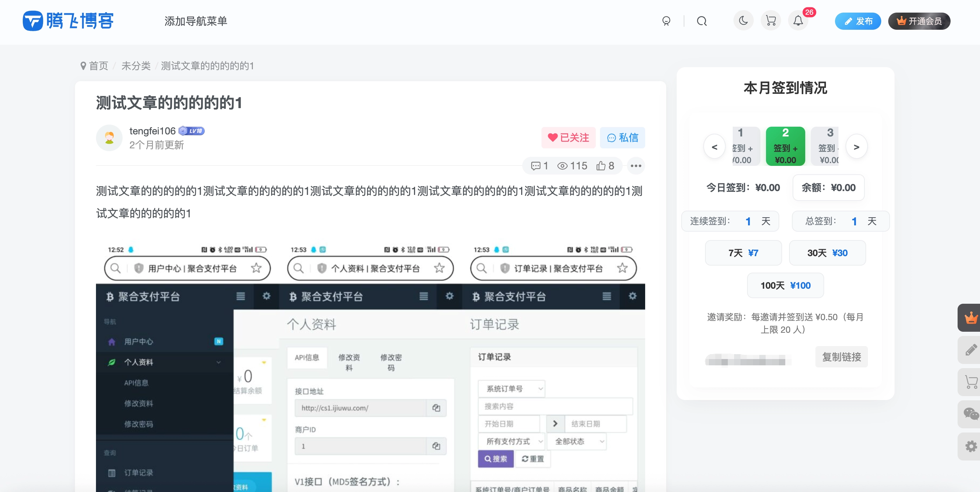
Task: Click 复制链接 to copy the invite link
Action: 842,357
